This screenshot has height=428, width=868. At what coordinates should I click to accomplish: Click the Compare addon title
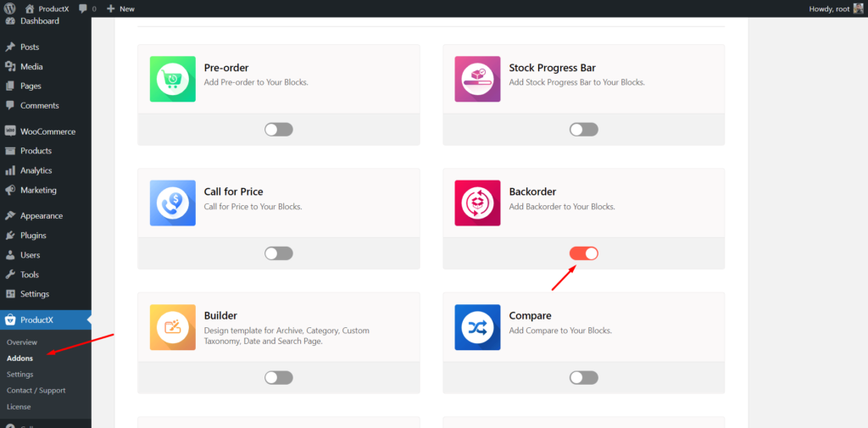click(531, 316)
